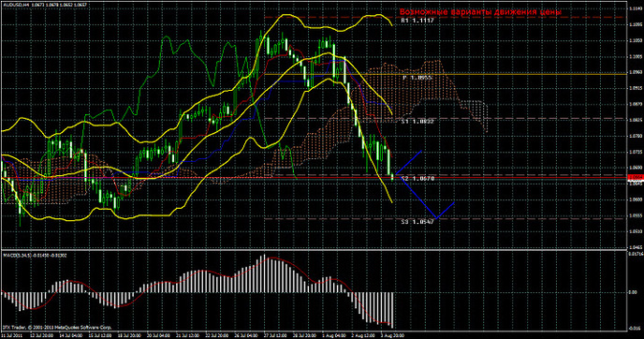Click the S3 1.0547 support label
The width and height of the screenshot is (644, 339).
[417, 222]
